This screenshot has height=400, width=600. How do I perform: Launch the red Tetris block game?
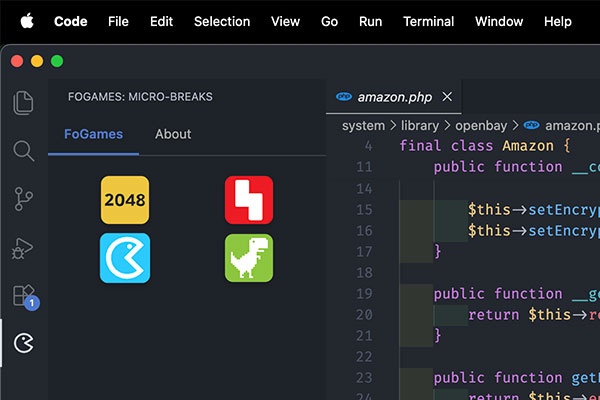249,200
